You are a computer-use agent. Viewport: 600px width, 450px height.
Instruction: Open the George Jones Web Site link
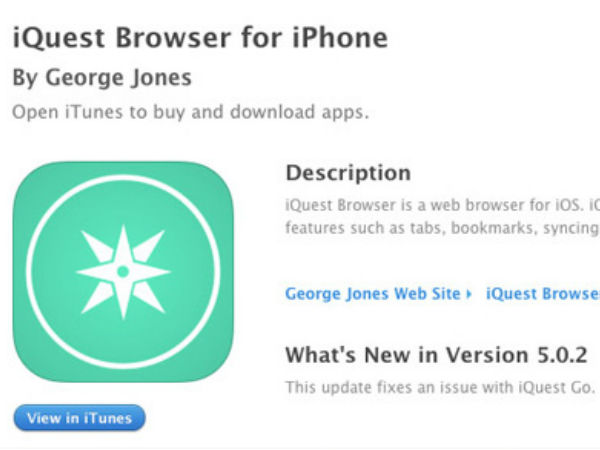coord(373,294)
